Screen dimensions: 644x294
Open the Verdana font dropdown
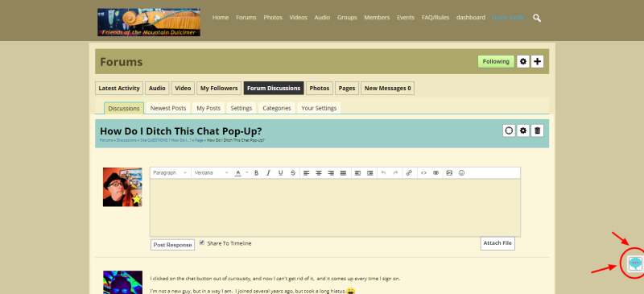[212, 173]
